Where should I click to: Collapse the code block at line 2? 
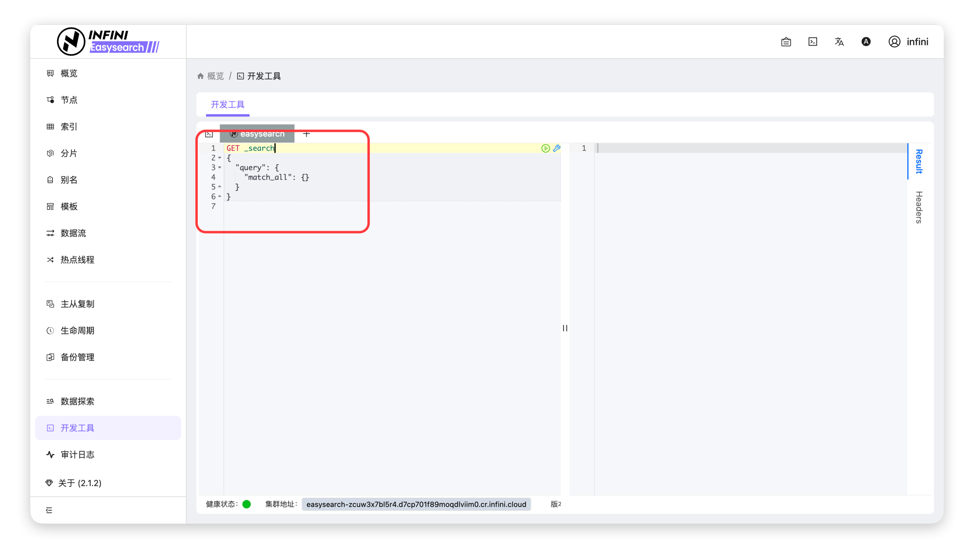pyautogui.click(x=220, y=158)
